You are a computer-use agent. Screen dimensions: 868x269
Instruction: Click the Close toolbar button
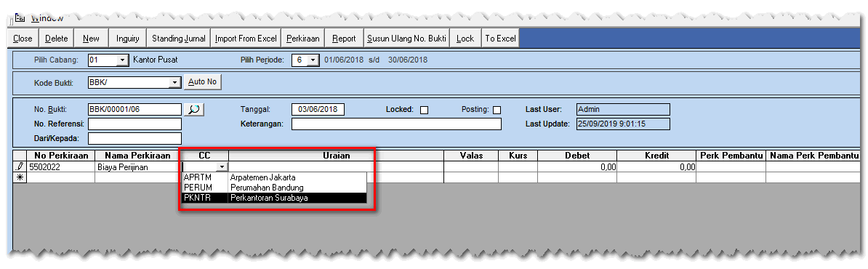pyautogui.click(x=23, y=39)
